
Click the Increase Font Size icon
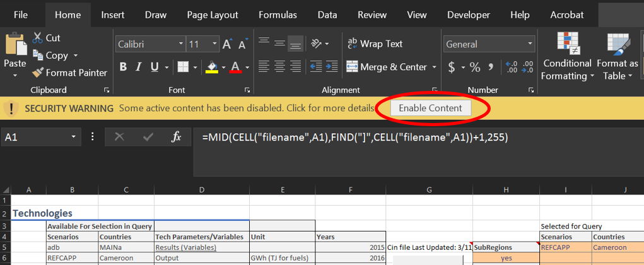coord(227,44)
